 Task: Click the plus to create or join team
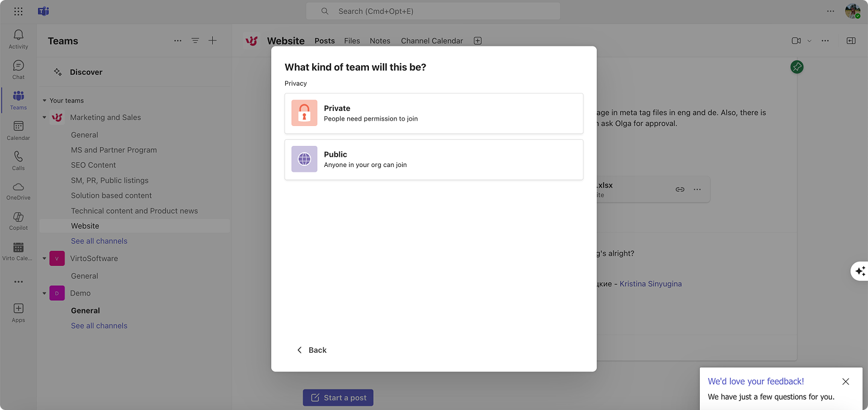click(212, 40)
